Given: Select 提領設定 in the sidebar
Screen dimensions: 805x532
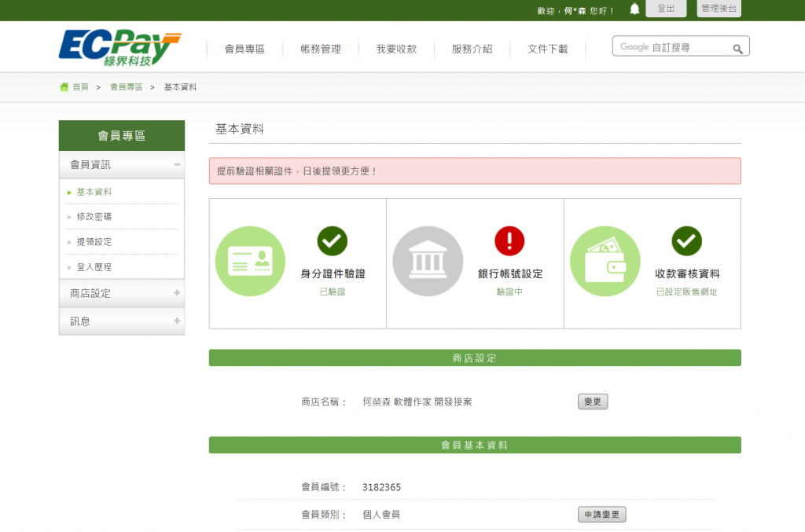Looking at the screenshot, I should click(x=94, y=241).
